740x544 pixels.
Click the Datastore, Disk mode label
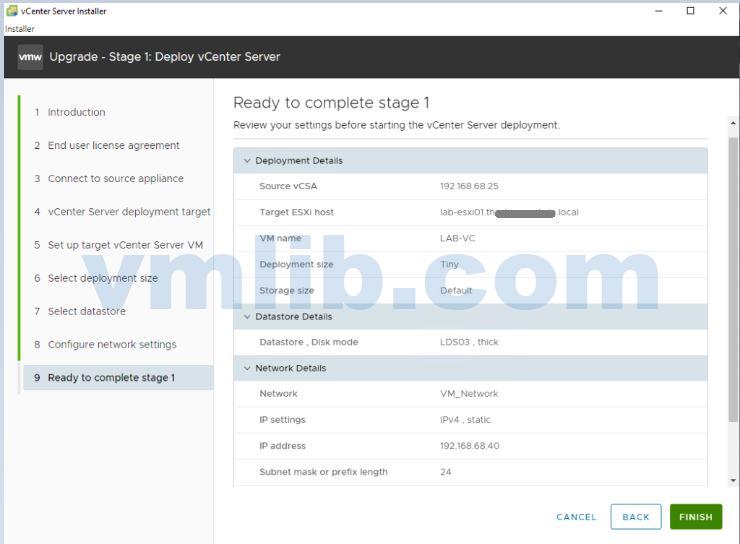pos(309,342)
